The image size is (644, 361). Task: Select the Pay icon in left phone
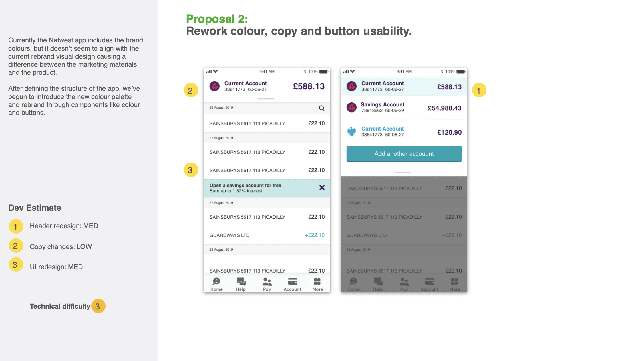point(267,284)
